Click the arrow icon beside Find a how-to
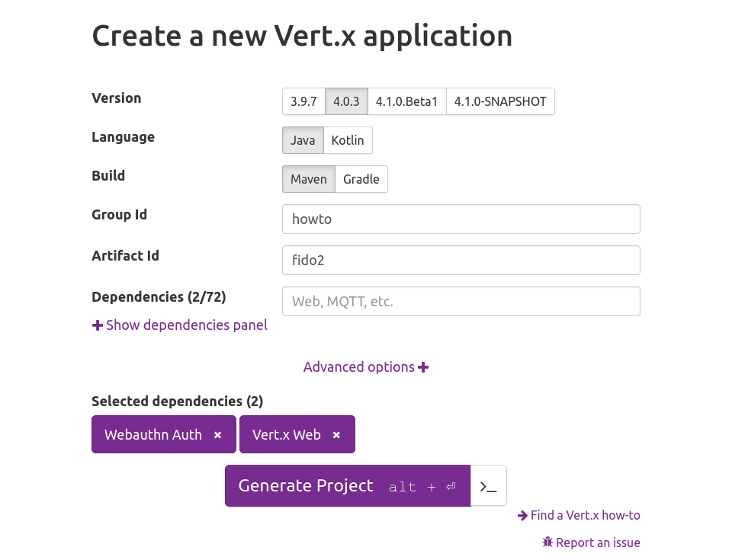The height and width of the screenshot is (560, 732). pos(522,516)
